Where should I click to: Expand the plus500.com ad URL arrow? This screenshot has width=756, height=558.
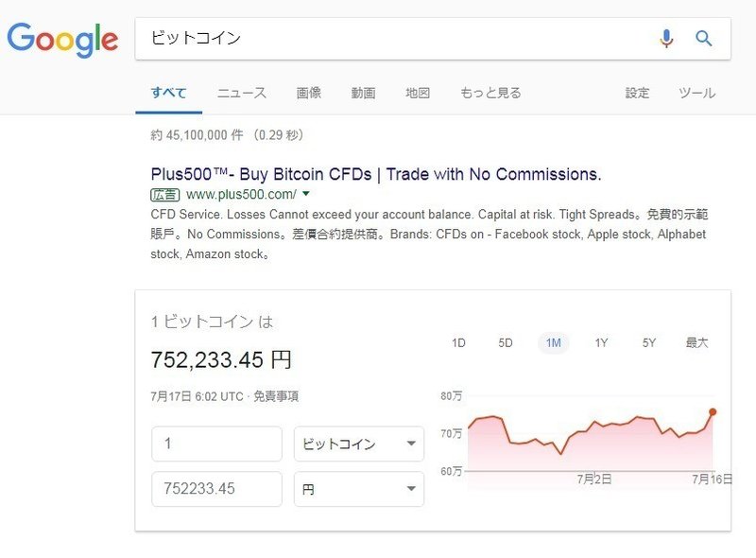(x=305, y=194)
